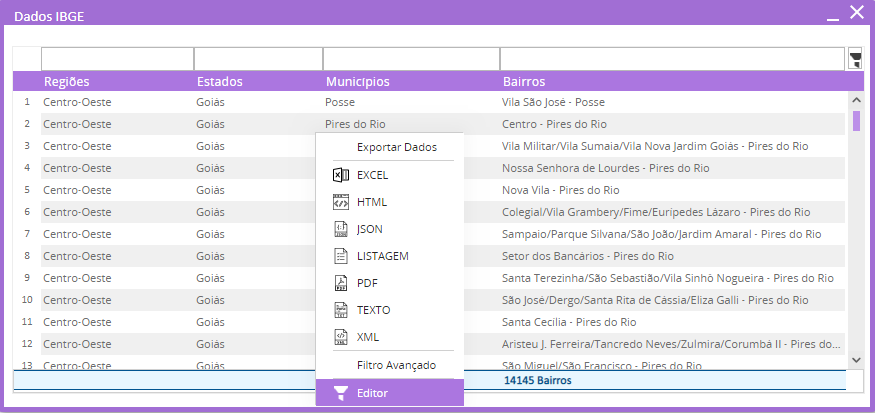Viewport: 875px width, 413px height.
Task: Open Filtro Avançado from context menu
Action: [396, 365]
